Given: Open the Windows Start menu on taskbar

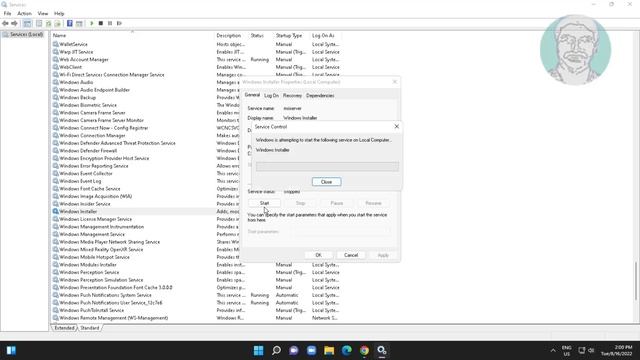Looking at the screenshot, I should coord(258,350).
